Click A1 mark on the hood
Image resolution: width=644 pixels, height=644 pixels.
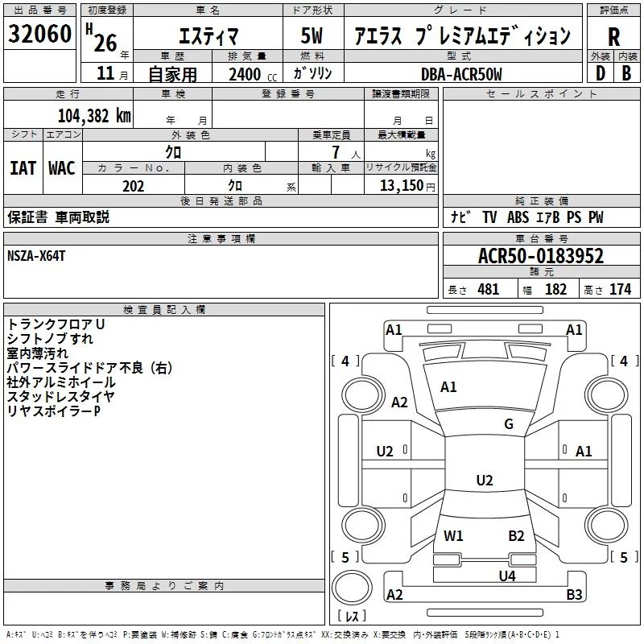coord(448,387)
